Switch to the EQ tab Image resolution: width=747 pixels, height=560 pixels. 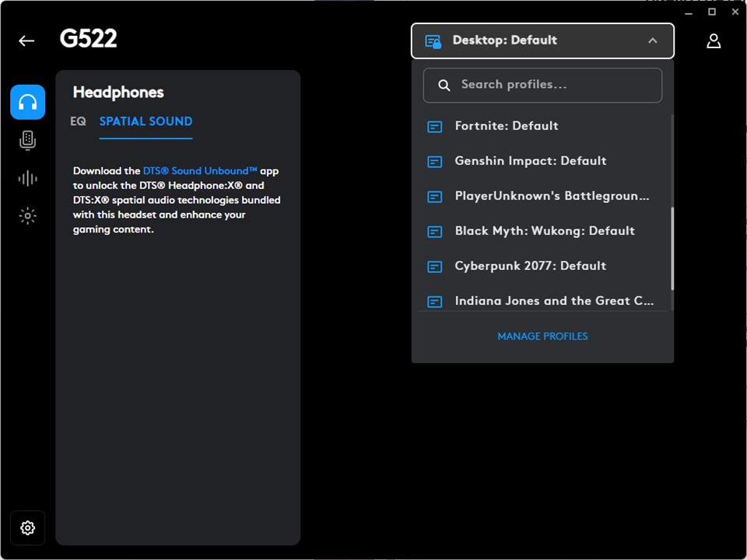tap(78, 121)
